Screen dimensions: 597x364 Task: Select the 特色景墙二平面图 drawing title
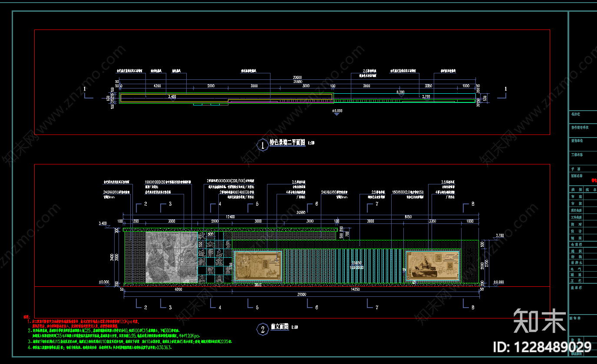[x=287, y=142]
